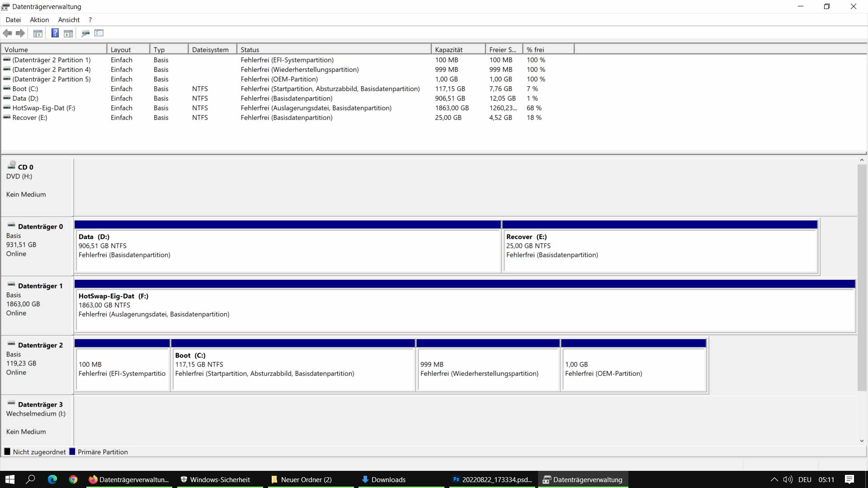868x488 pixels.
Task: Click the properties checklist toolbar icon
Action: (x=99, y=33)
